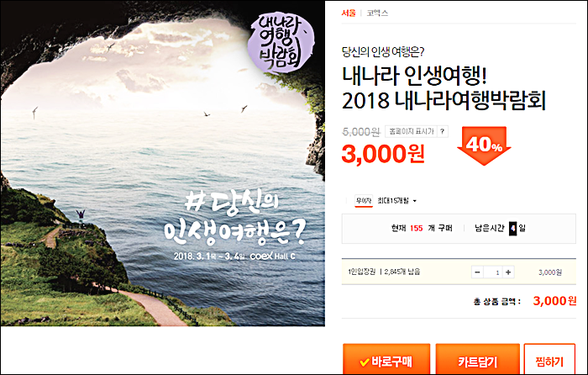Click the product title 내나라 인생여행

[414, 75]
